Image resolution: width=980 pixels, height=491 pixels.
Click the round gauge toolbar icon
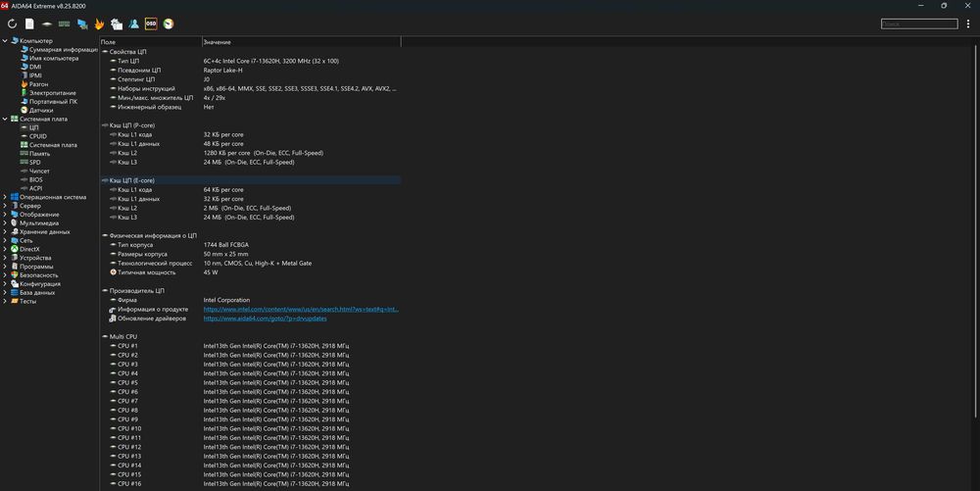[x=169, y=24]
